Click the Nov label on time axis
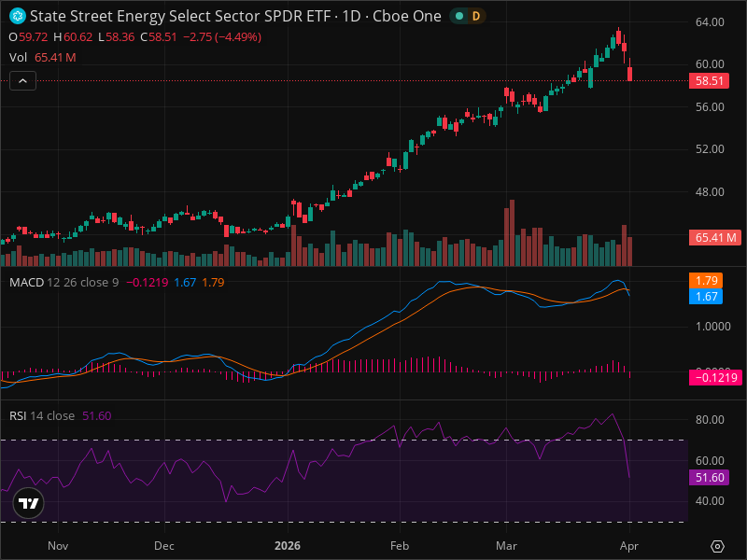This screenshot has width=747, height=560. (58, 546)
